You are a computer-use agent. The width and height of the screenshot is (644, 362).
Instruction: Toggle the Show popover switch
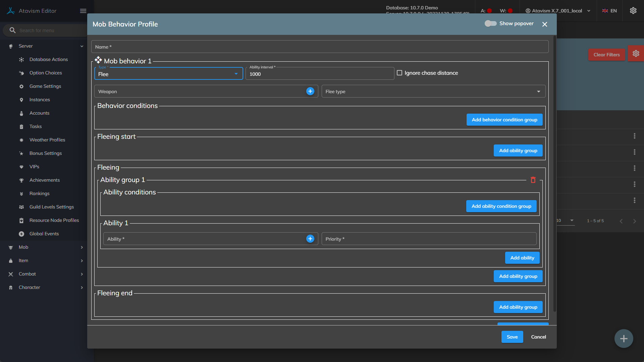click(490, 23)
